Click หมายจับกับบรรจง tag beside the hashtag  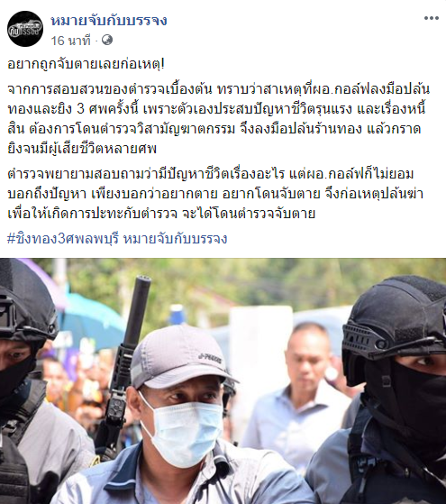tap(175, 239)
